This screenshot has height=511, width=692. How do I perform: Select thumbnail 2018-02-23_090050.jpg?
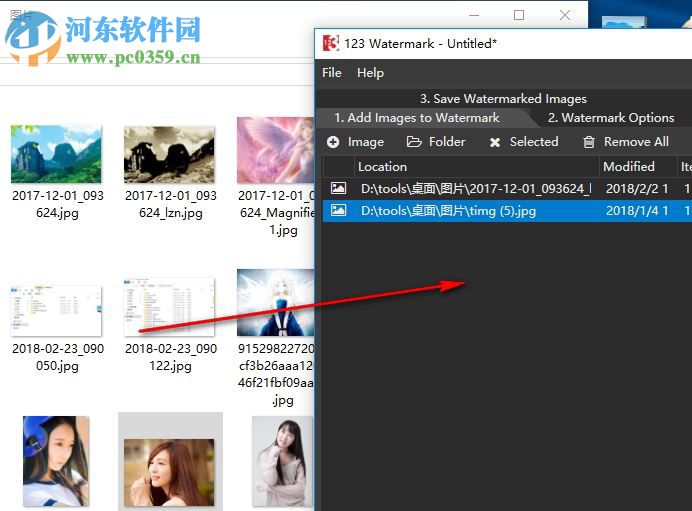pyautogui.click(x=56, y=311)
